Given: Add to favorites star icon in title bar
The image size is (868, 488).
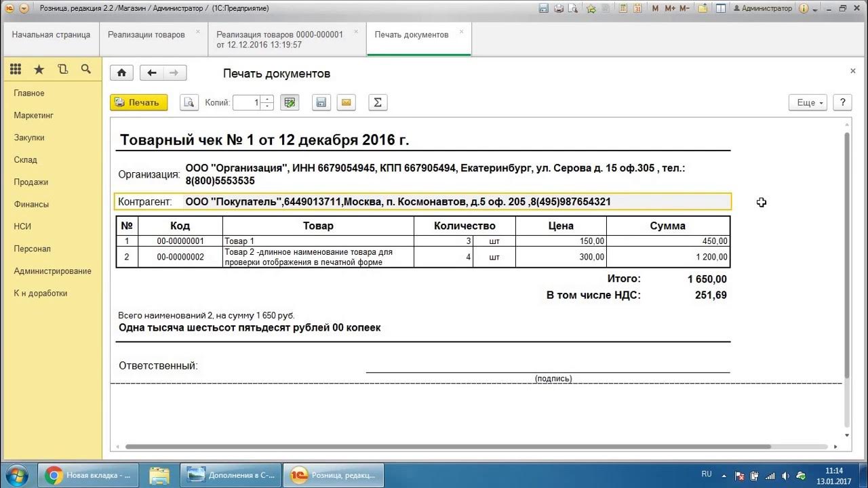Looking at the screenshot, I should [591, 9].
